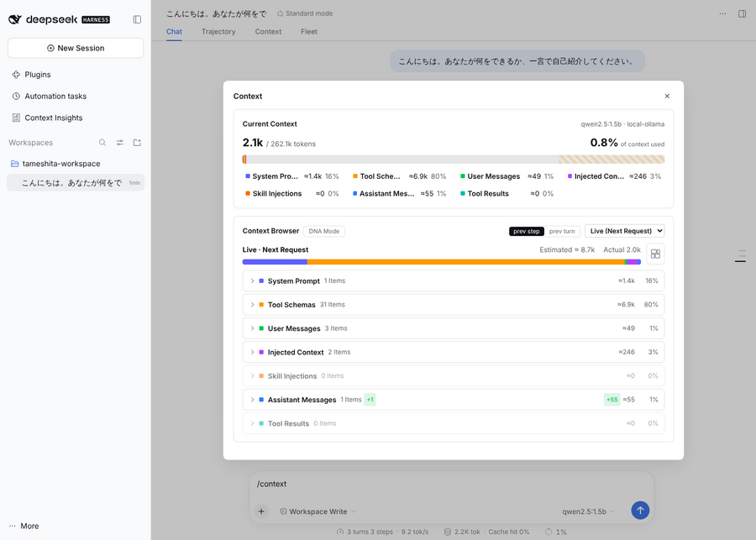Click the Cache hit 0% status text
The height and width of the screenshot is (540, 756).
coord(509,532)
